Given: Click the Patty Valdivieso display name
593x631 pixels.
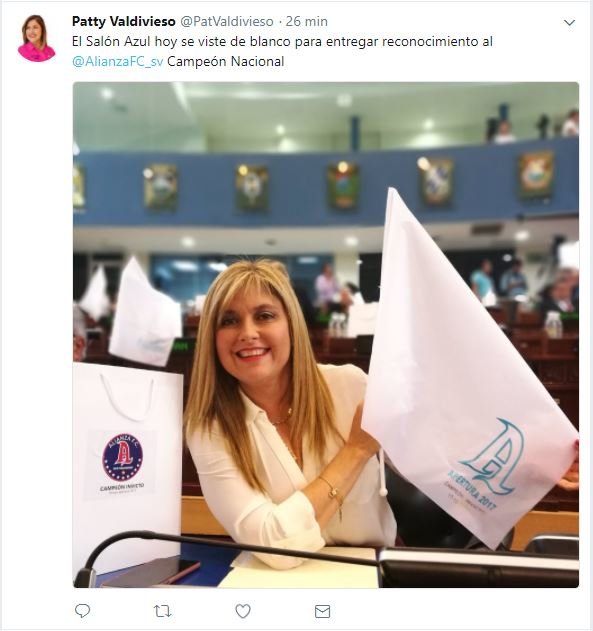Looking at the screenshot, I should [124, 21].
